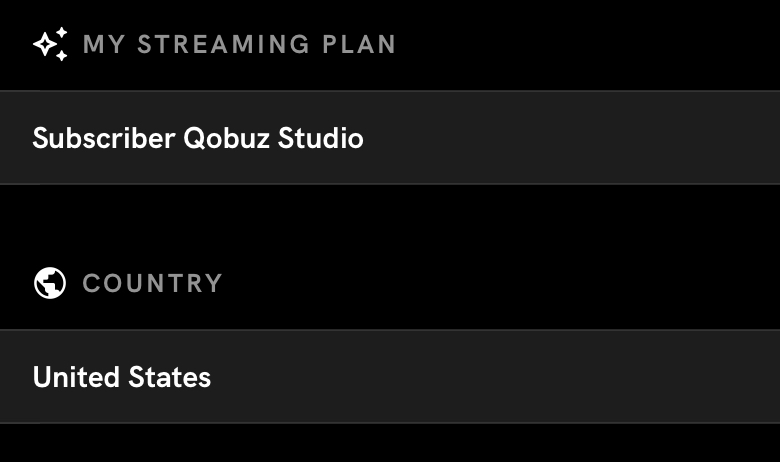Image resolution: width=780 pixels, height=462 pixels.
Task: Click empty space right of United States
Action: tap(500, 377)
